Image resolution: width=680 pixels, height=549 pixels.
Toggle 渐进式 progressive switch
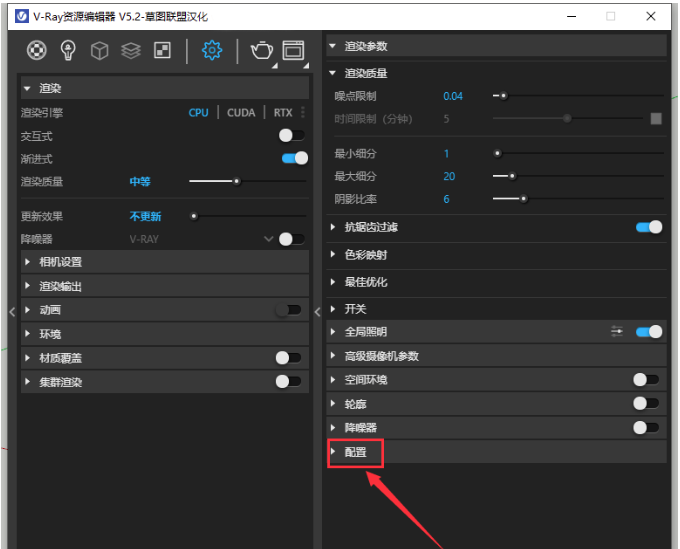pyautogui.click(x=295, y=158)
